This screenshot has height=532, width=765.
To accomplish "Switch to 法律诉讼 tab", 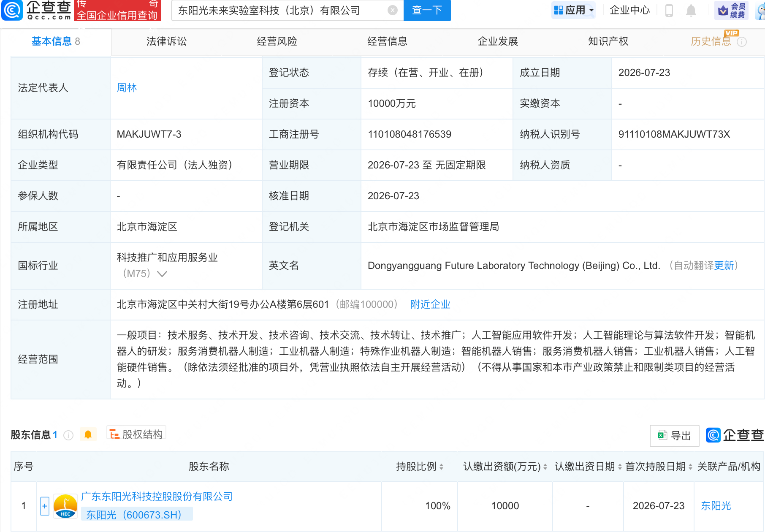I will (x=166, y=41).
